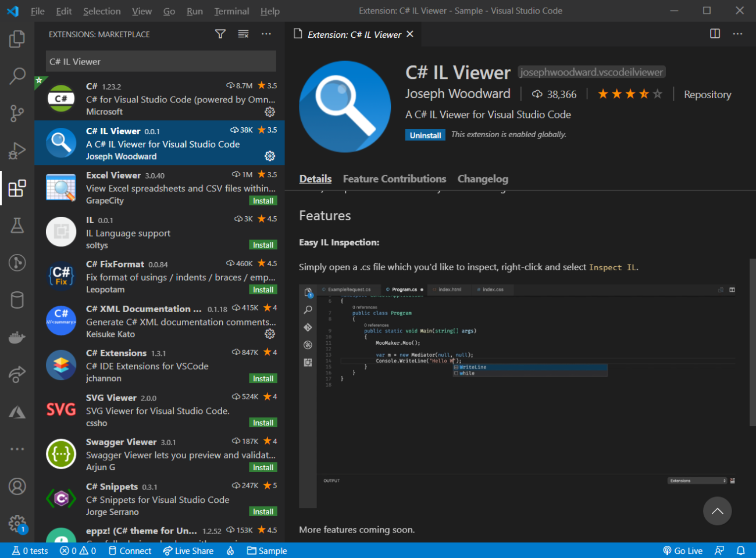Open Source Control view
Viewport: 756px width, 558px height.
click(17, 113)
